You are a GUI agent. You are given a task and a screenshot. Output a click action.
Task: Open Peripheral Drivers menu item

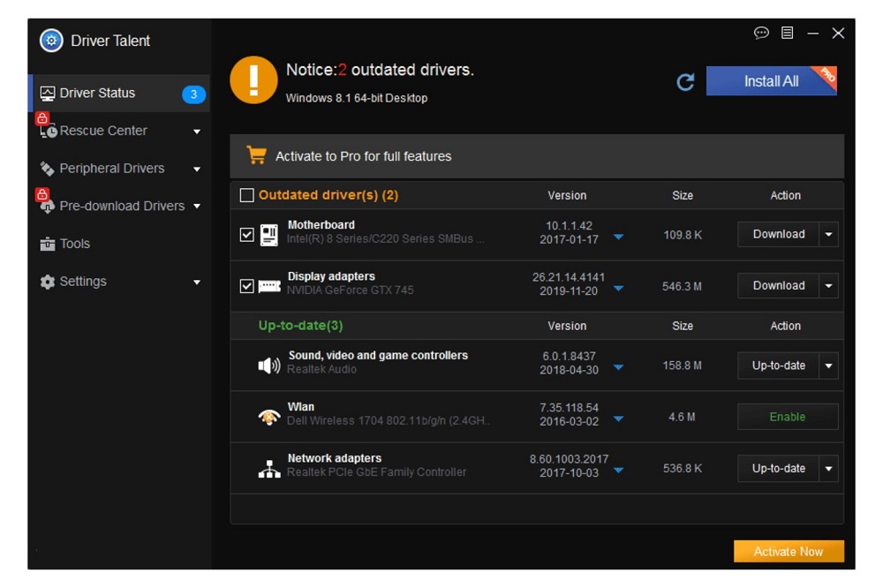coord(119,169)
